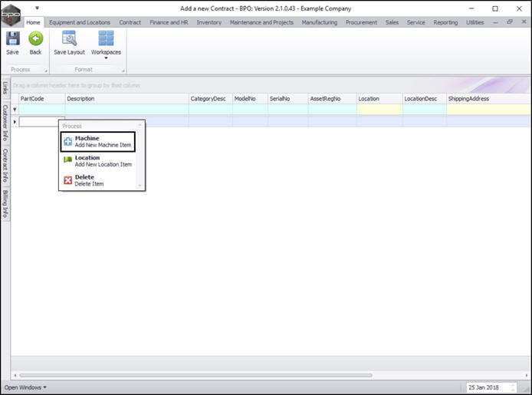Expand the Format group dialog launcher
Screen dimensions: 532x395
pyautogui.click(x=123, y=71)
